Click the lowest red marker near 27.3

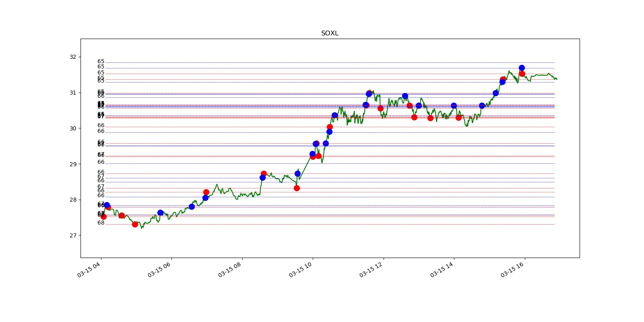pos(135,224)
